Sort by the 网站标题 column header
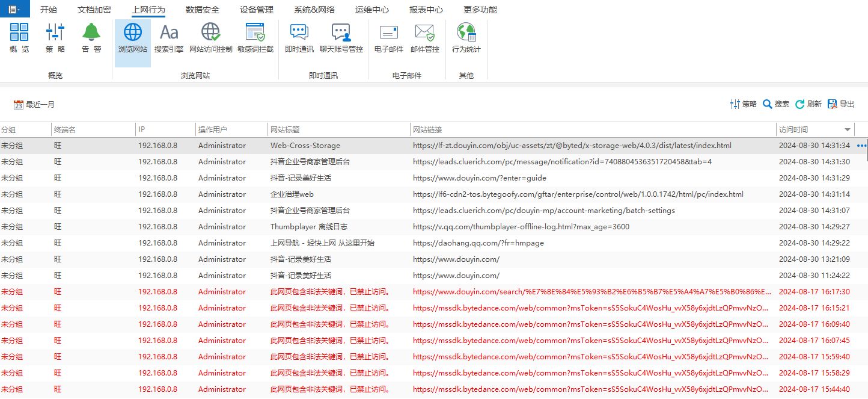 [x=338, y=129]
